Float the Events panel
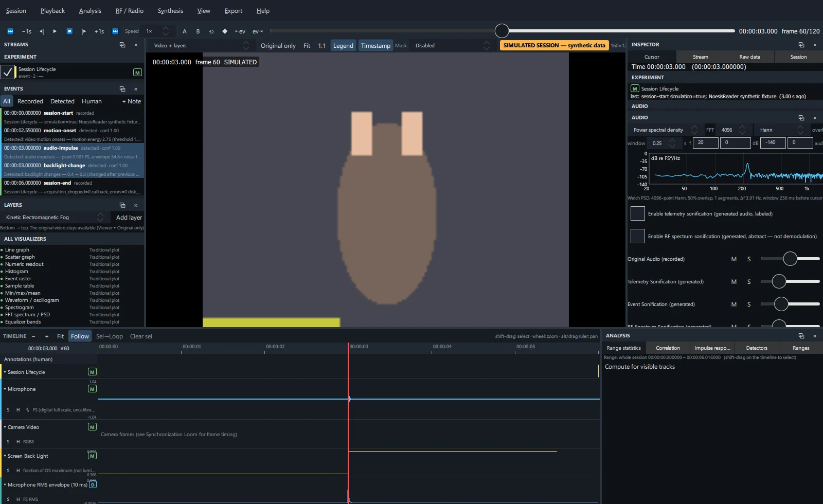The height and width of the screenshot is (504, 823). (122, 89)
